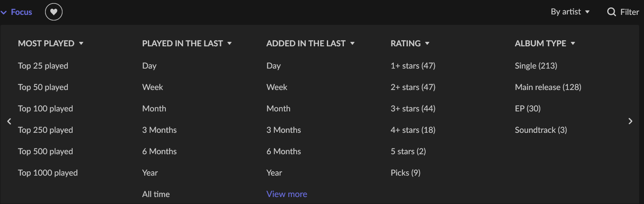Viewport: 644px width, 204px height.
Task: Choose 3 Months under Added in the Last
Action: pos(283,130)
